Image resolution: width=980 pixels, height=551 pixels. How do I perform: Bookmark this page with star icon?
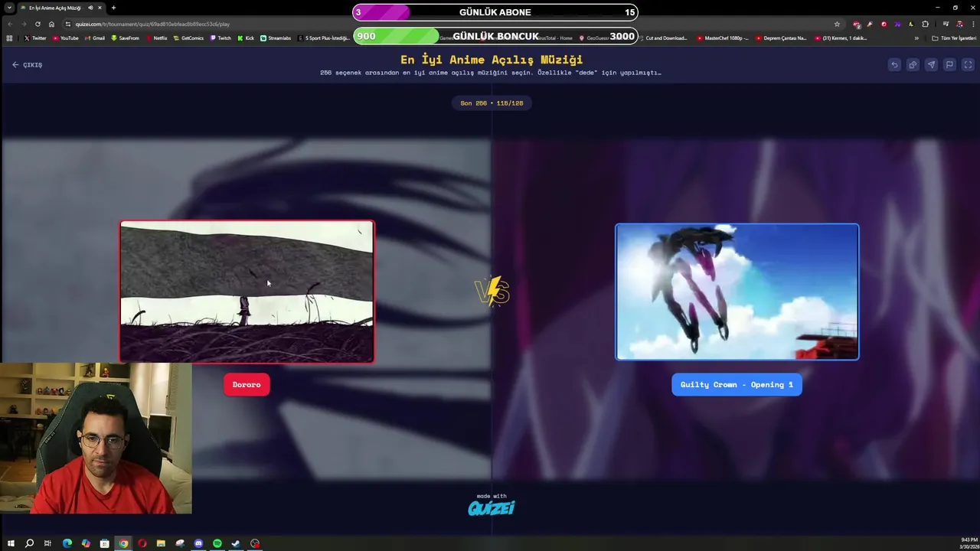click(837, 24)
